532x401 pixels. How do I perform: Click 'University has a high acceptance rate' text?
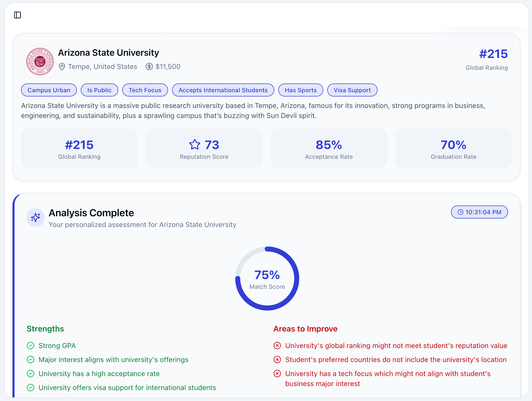(x=99, y=374)
